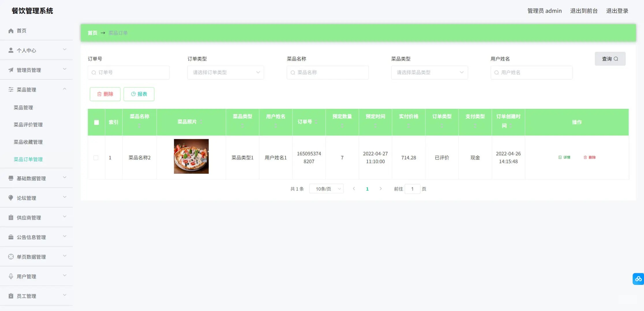644x311 pixels.
Task: Click the page jump number input
Action: point(412,189)
